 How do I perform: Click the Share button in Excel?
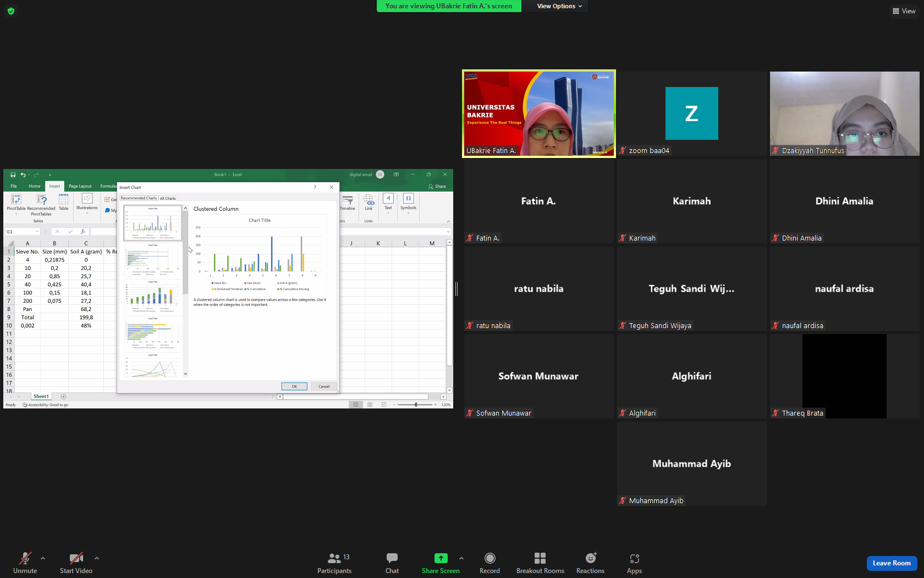437,186
